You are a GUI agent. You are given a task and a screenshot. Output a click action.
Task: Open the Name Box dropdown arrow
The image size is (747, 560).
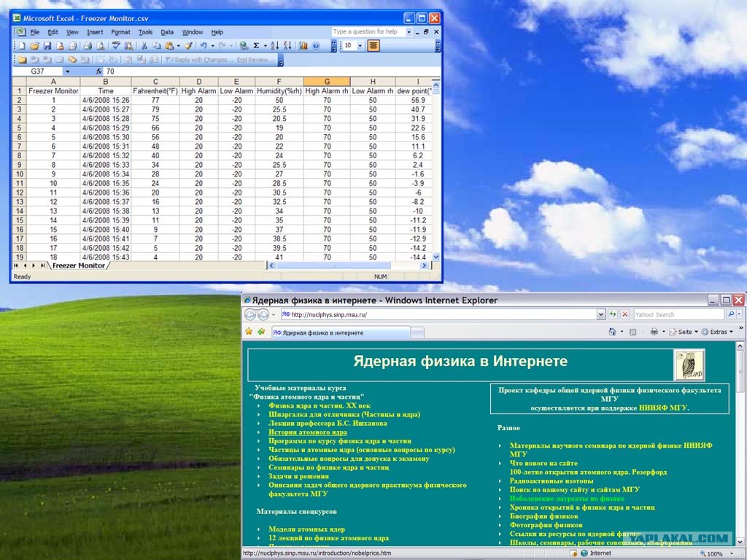[67, 71]
